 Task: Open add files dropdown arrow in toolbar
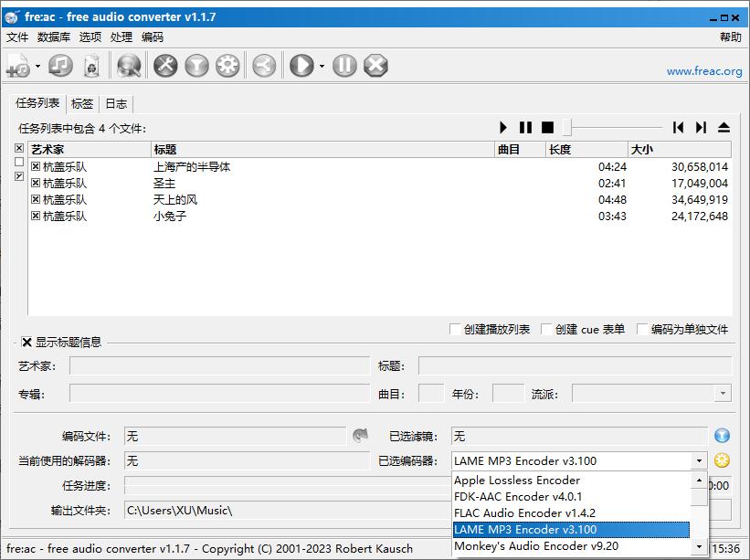click(x=37, y=67)
